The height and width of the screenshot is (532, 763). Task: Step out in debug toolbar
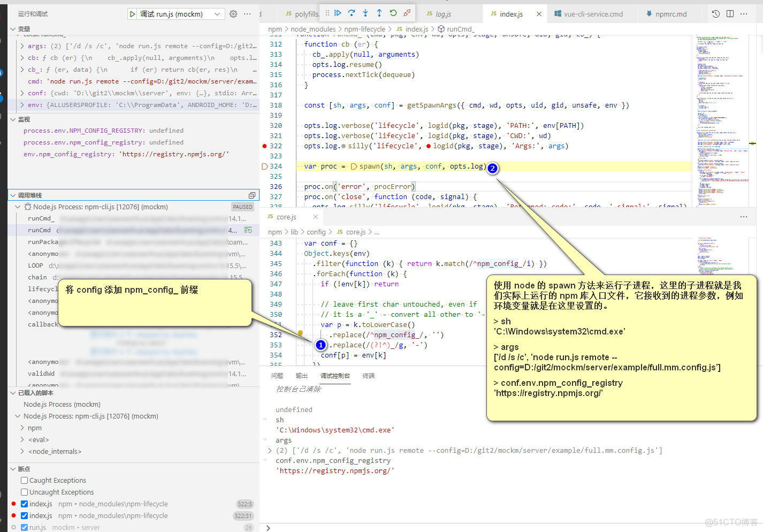coord(379,13)
